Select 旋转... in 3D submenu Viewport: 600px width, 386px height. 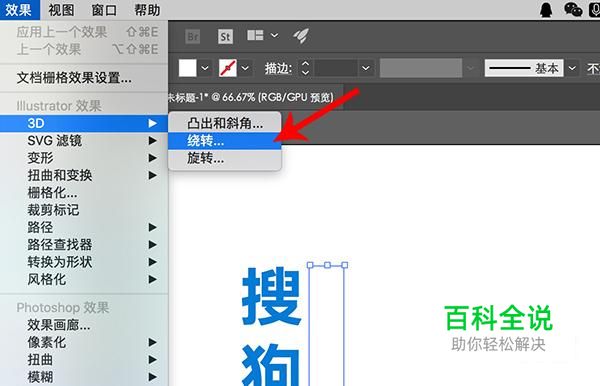[x=225, y=158]
